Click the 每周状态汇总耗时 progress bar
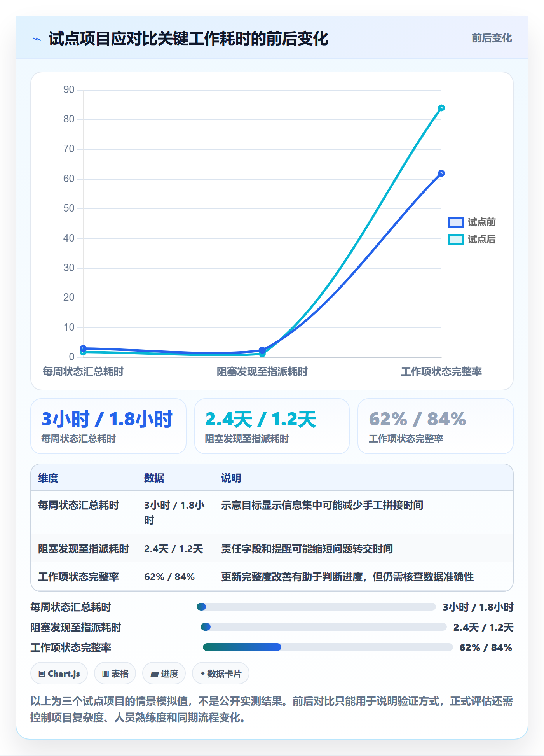 click(x=316, y=607)
